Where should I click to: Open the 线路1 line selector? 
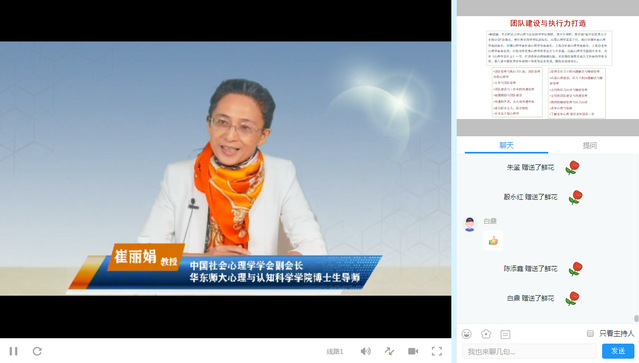pyautogui.click(x=335, y=351)
